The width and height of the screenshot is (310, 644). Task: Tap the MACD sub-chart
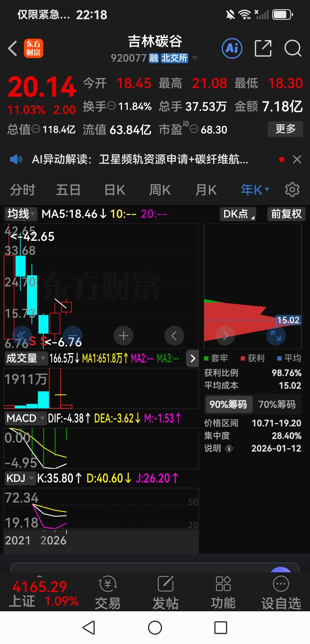(x=101, y=448)
